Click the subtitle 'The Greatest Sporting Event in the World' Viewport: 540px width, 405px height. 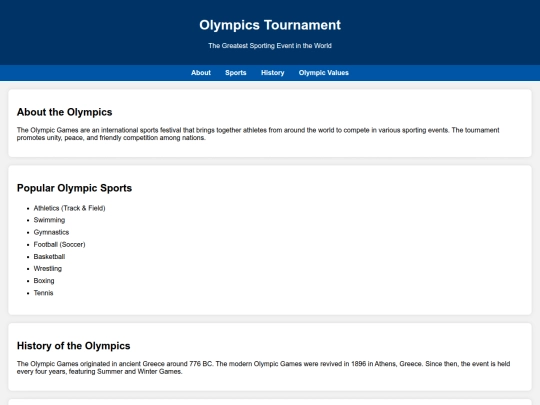[270, 46]
